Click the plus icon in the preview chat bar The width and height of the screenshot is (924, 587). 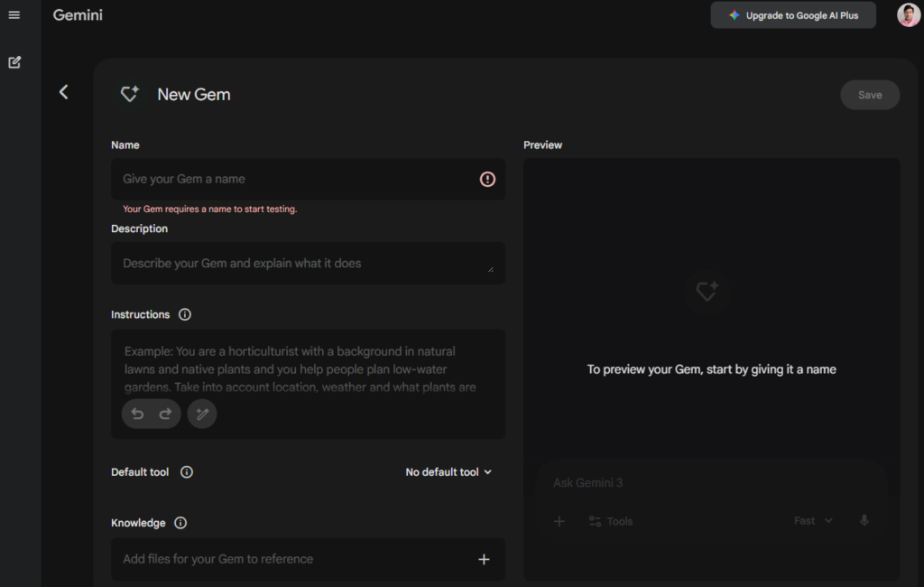(x=559, y=521)
